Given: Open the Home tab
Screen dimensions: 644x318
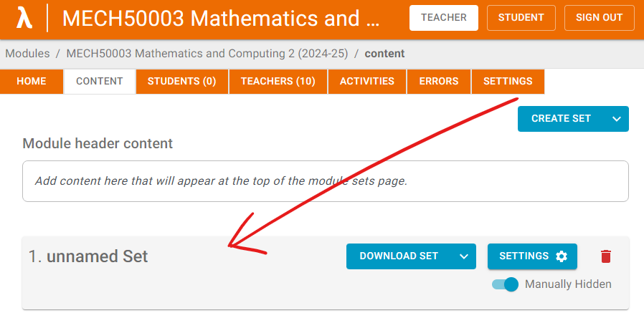Looking at the screenshot, I should click(32, 81).
